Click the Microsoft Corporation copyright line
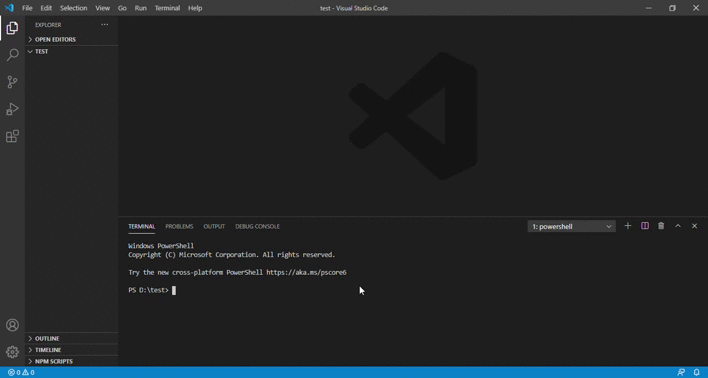 click(232, 255)
